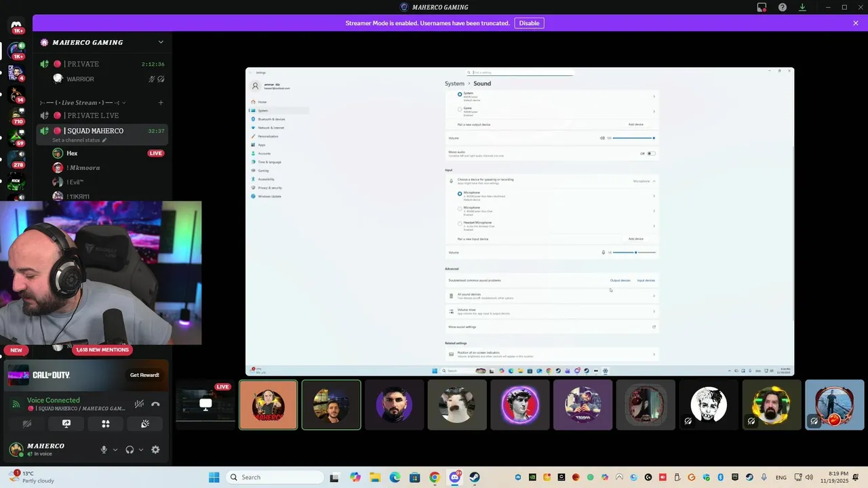Open microphone input options arrow

[x=115, y=449]
